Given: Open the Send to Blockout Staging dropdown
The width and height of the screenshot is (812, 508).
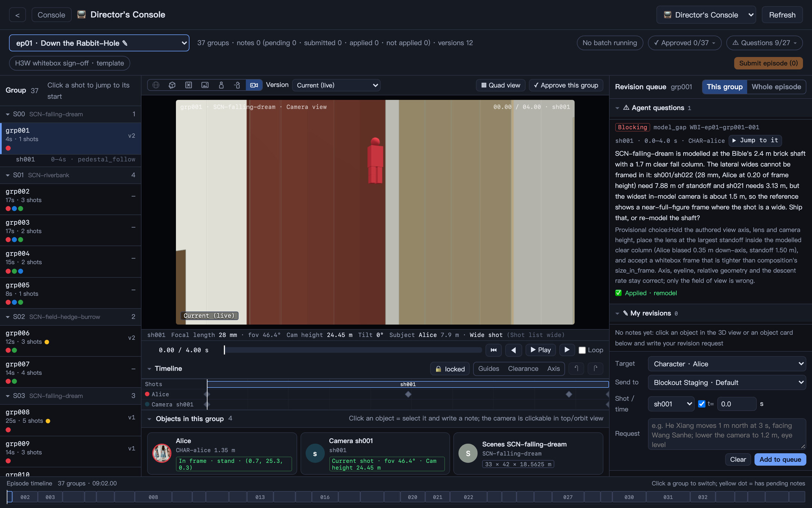Looking at the screenshot, I should pos(727,382).
